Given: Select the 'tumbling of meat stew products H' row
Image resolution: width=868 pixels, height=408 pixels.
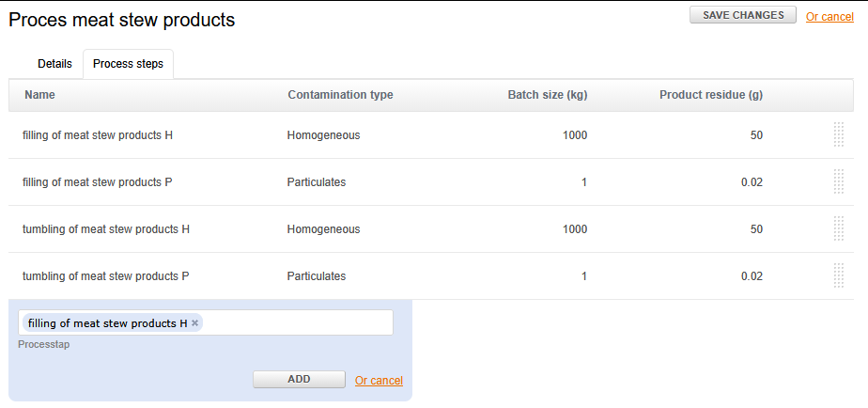Looking at the screenshot, I should pyautogui.click(x=430, y=229).
